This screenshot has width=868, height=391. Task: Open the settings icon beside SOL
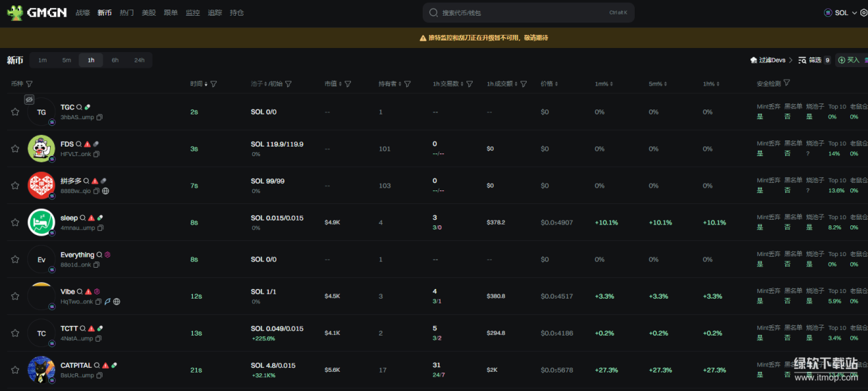(x=863, y=12)
